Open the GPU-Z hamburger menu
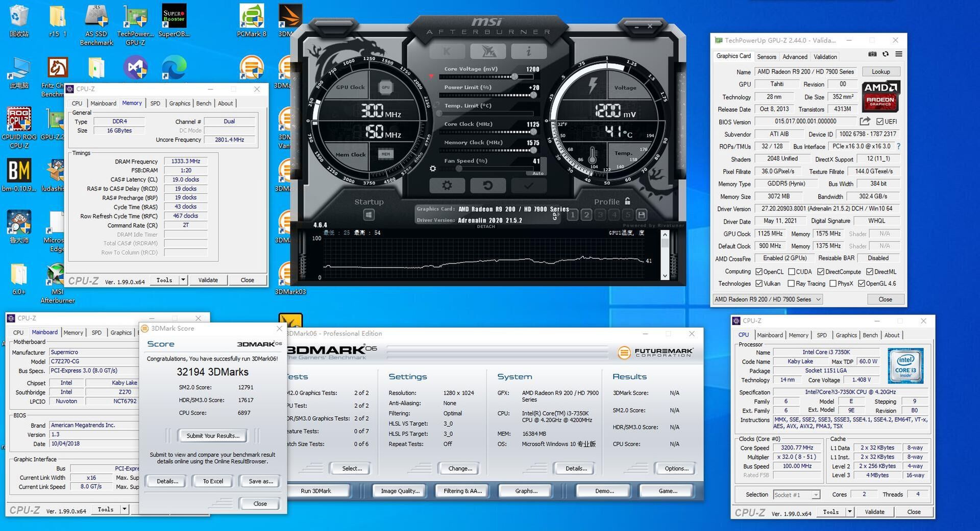The width and height of the screenshot is (980, 531). pos(899,54)
